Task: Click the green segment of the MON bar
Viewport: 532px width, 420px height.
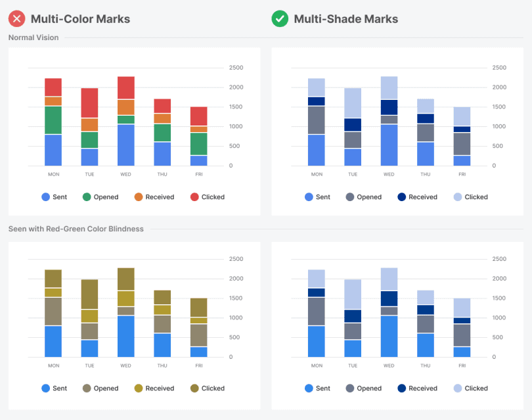Action: [53, 120]
